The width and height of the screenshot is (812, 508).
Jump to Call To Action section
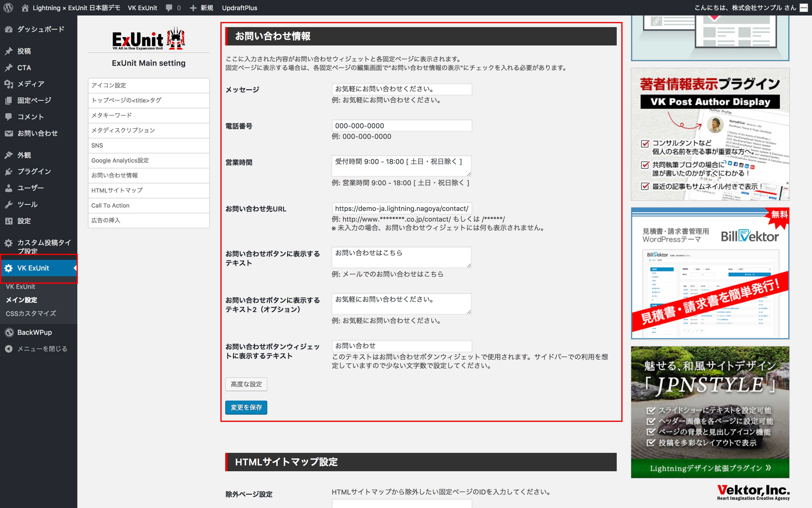[x=149, y=205]
